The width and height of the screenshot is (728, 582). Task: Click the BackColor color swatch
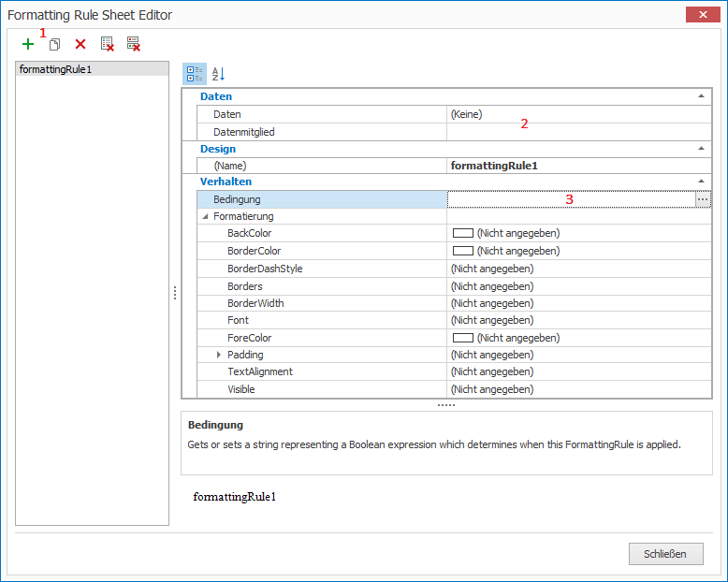(463, 233)
